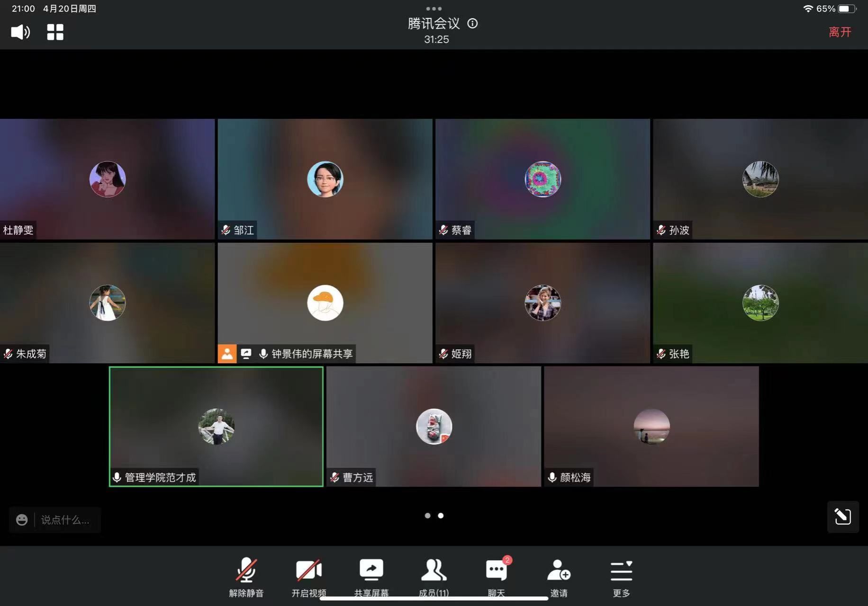This screenshot has height=606, width=868.
Task: Select 管理学院范才成's highlighted video tile
Action: (x=216, y=426)
